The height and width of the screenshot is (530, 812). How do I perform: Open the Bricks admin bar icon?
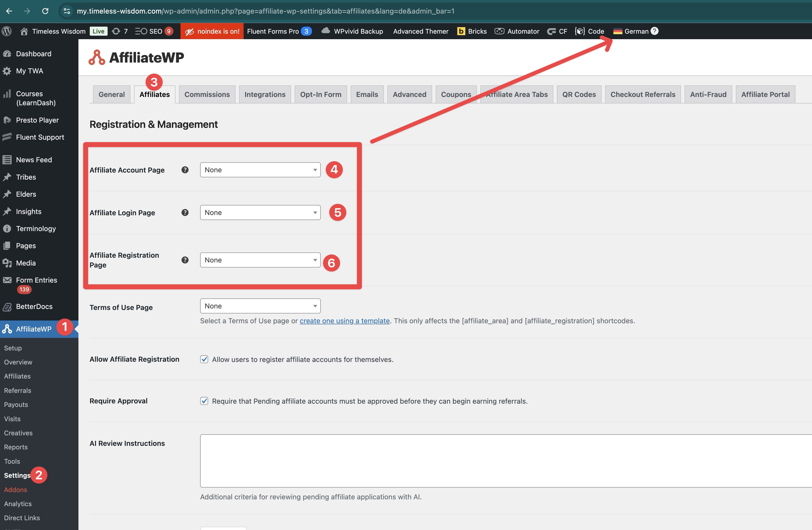coord(461,31)
